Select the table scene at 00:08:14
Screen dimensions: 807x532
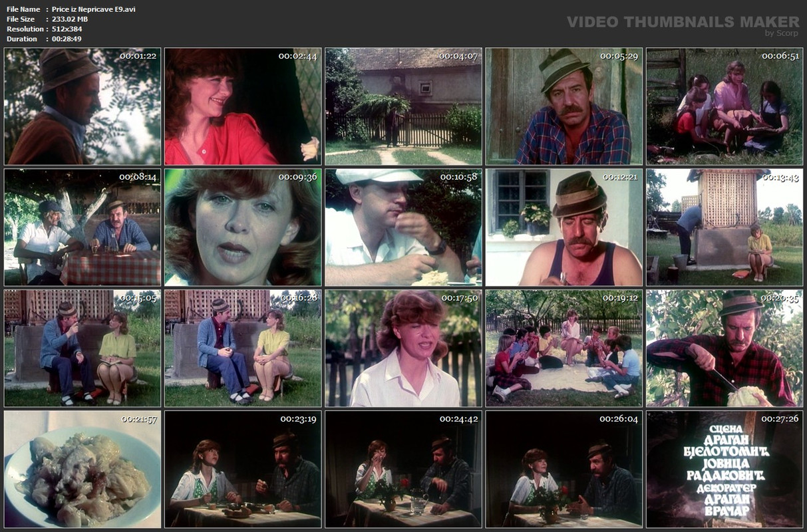click(82, 227)
